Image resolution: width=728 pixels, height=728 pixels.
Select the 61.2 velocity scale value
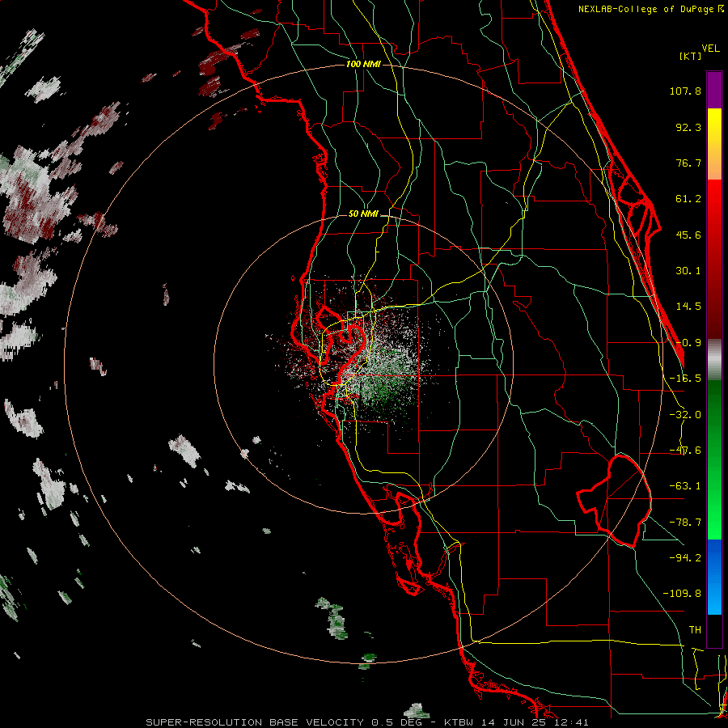[688, 199]
